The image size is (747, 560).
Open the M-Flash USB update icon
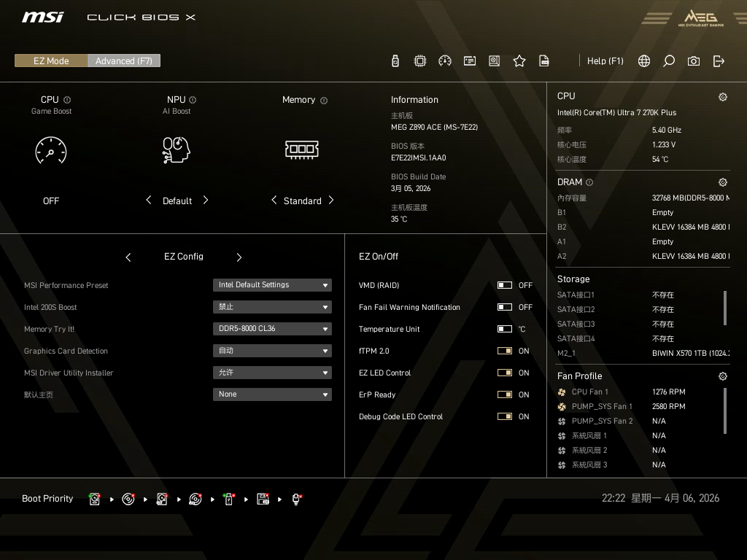click(x=395, y=61)
